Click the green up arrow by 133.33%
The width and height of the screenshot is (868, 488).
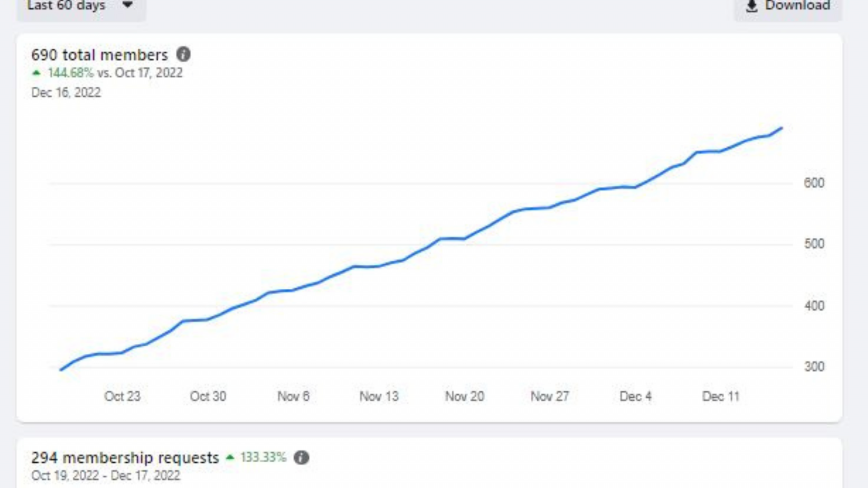tap(230, 457)
